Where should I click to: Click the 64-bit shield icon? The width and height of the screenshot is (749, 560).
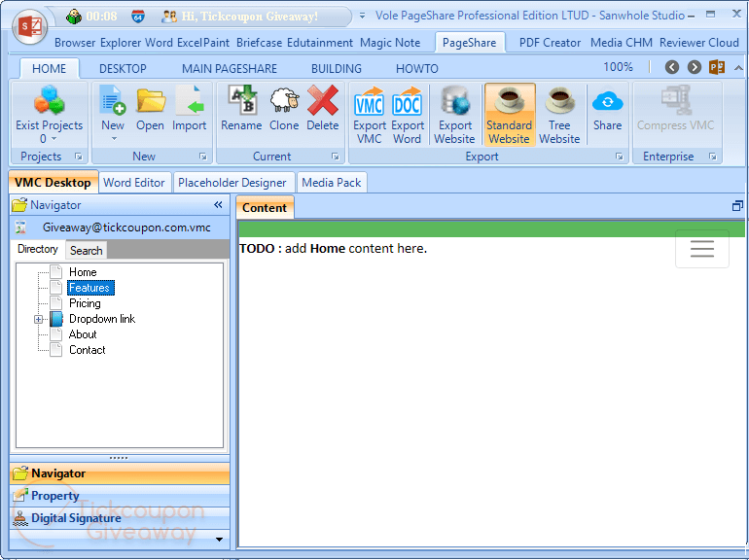tap(138, 17)
